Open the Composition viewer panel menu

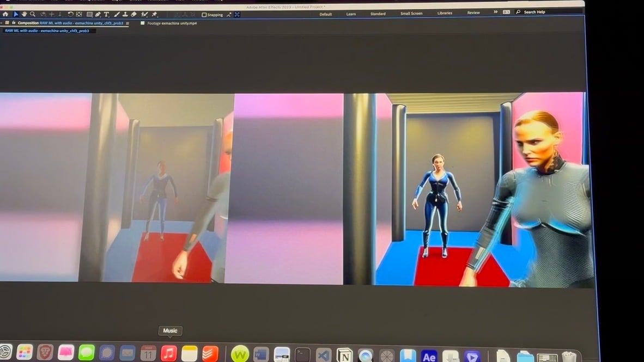point(126,22)
